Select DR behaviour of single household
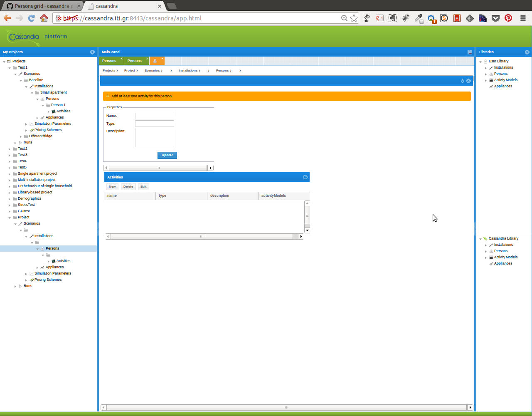The image size is (532, 416). [x=45, y=186]
